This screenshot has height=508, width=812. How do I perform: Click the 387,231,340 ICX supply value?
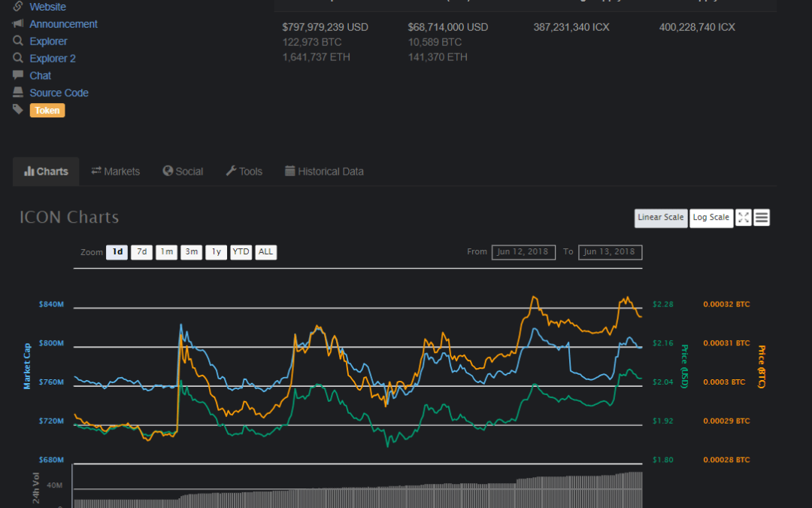(x=571, y=27)
